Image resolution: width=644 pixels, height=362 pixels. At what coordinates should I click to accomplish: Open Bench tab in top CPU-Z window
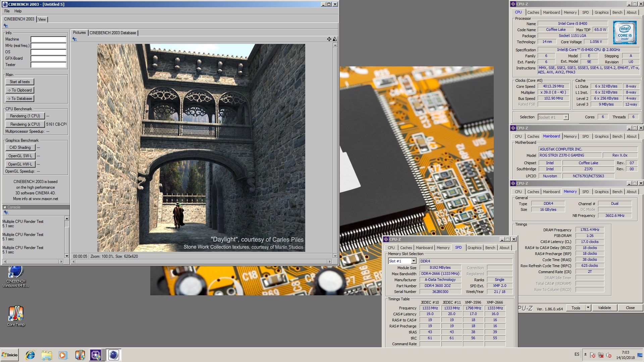(x=617, y=12)
